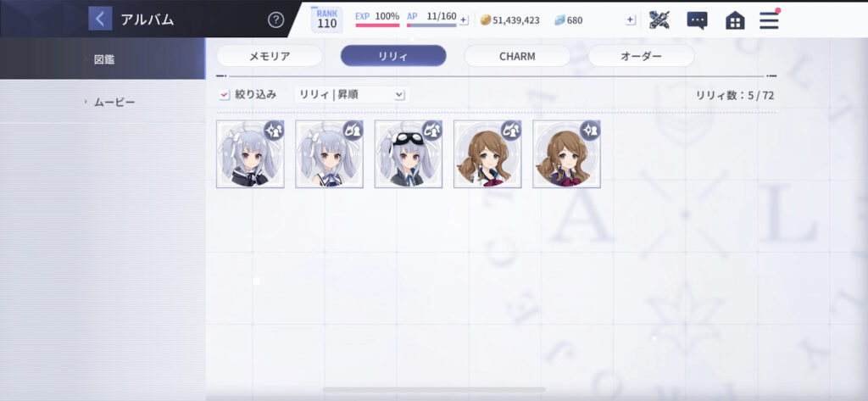Go to the home house icon
868x401 pixels.
tap(735, 20)
